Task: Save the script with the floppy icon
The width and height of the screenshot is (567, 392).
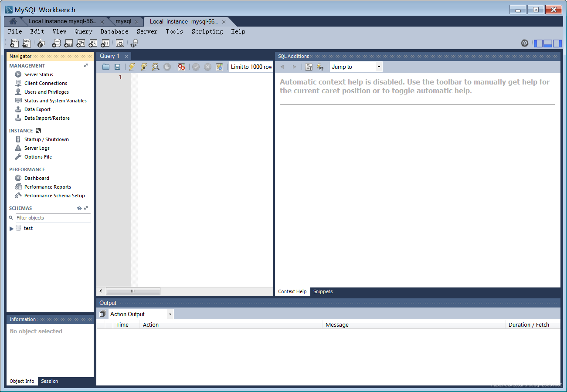Action: coord(117,67)
